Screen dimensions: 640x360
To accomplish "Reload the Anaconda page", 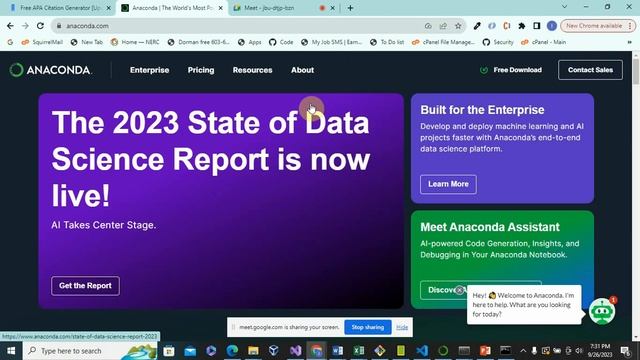I will 40,26.
